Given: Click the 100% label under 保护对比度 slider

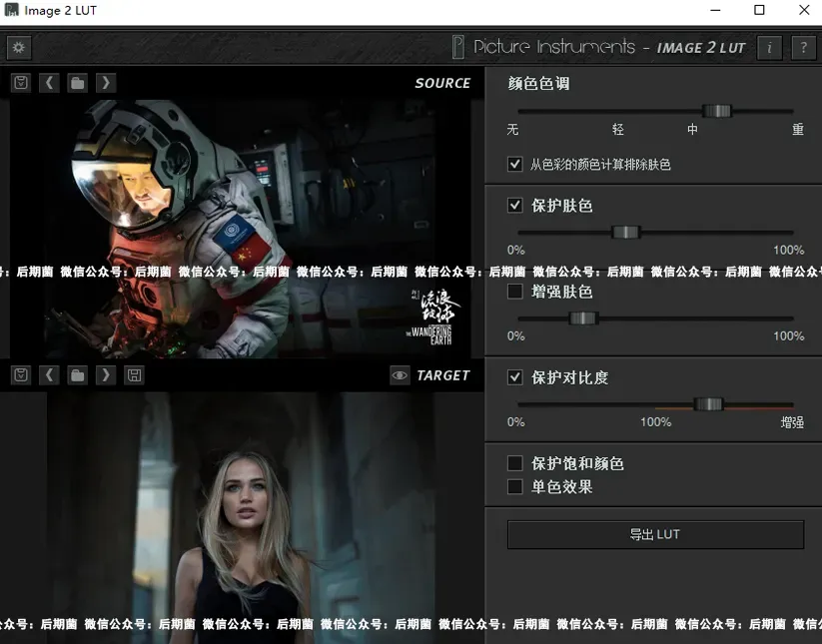Looking at the screenshot, I should coord(655,421).
